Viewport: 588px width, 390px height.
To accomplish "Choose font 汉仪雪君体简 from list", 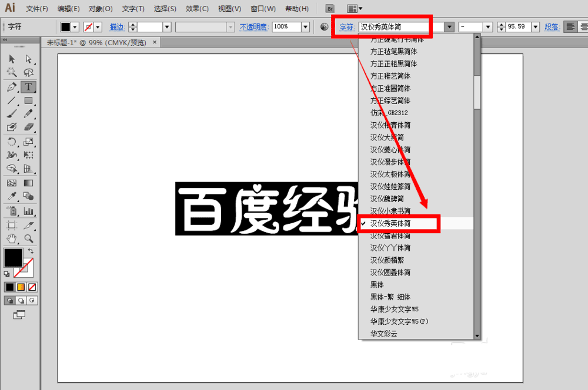I will pyautogui.click(x=416, y=236).
